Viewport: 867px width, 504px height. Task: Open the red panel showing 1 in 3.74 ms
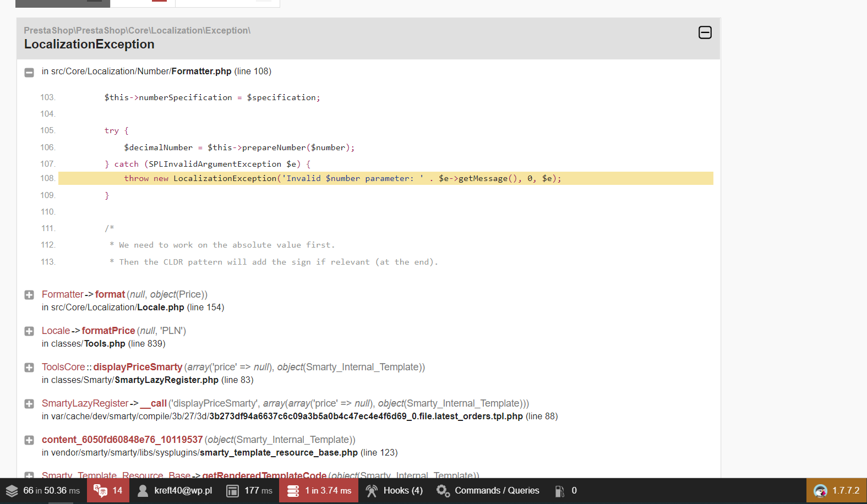(x=319, y=490)
